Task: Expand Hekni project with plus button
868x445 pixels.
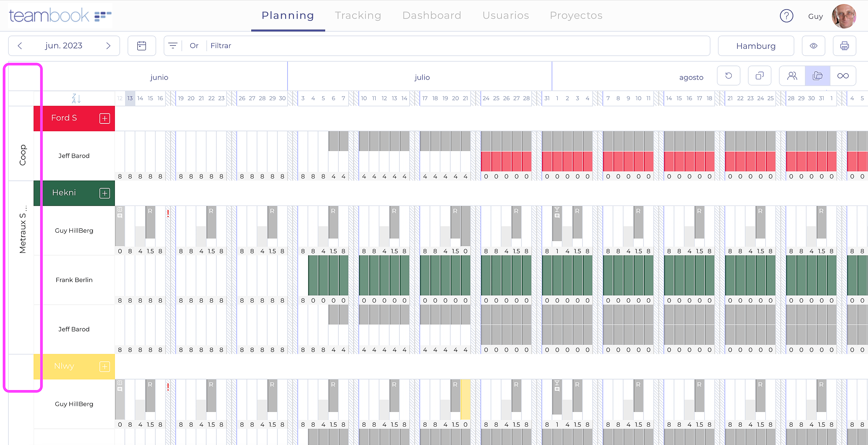Action: tap(104, 193)
